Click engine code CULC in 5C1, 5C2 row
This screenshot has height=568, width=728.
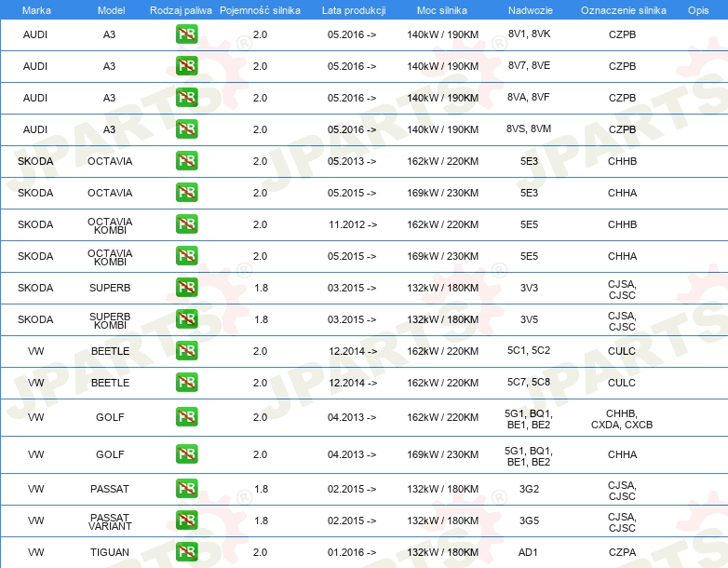pos(622,351)
